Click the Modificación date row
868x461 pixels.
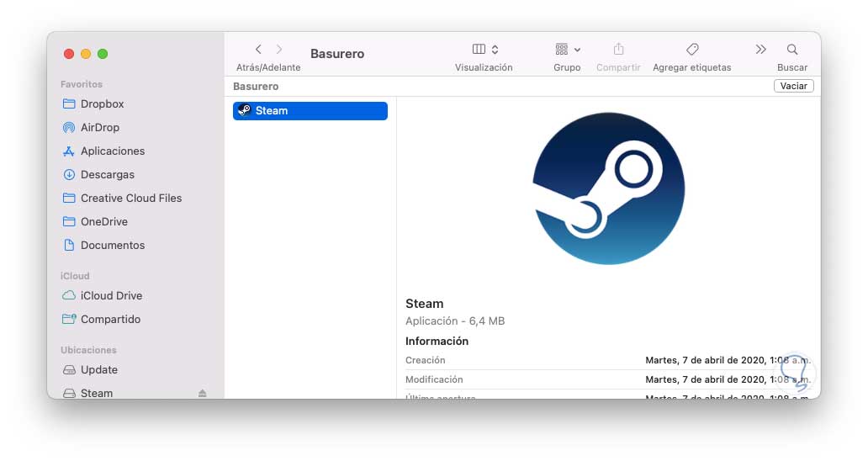tap(608, 379)
